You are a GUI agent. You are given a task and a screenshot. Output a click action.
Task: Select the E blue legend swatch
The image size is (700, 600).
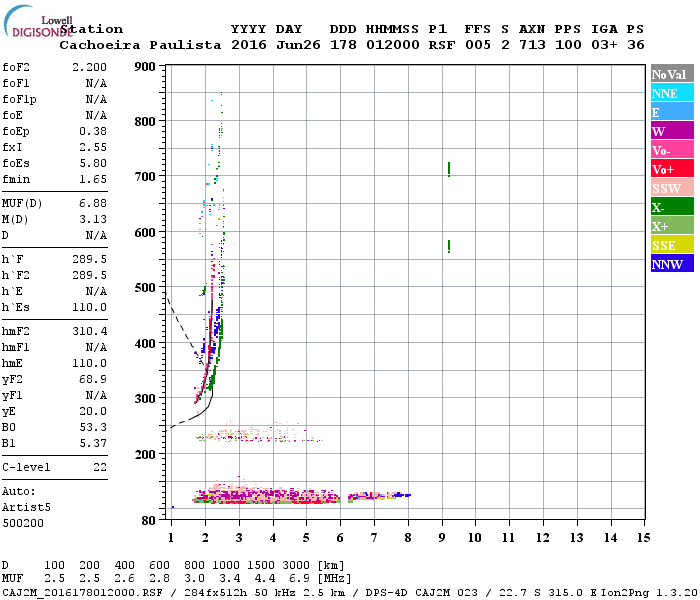[672, 112]
